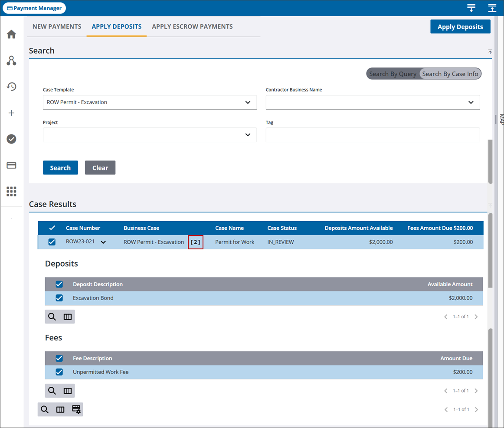Uncheck the Unpermitted Work Fee checkbox
This screenshot has height=428, width=504.
59,372
